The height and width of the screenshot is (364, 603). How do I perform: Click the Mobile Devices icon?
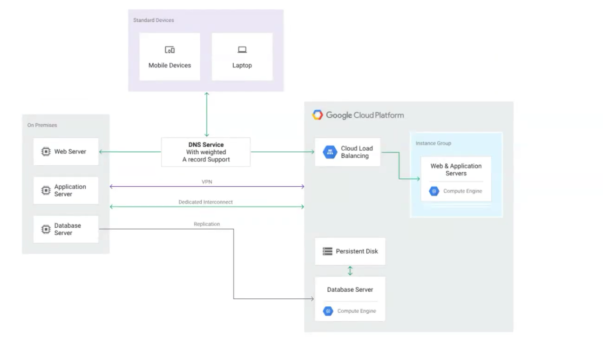pyautogui.click(x=169, y=50)
